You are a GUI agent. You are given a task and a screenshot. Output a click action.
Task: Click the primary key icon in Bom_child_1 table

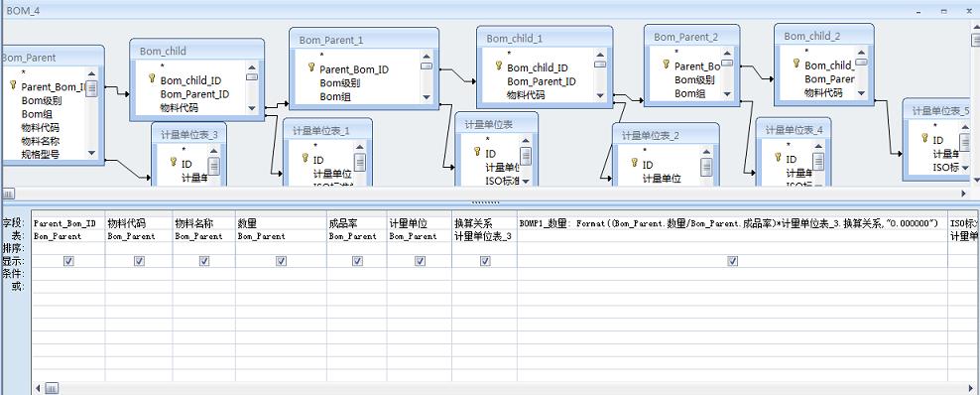(499, 65)
